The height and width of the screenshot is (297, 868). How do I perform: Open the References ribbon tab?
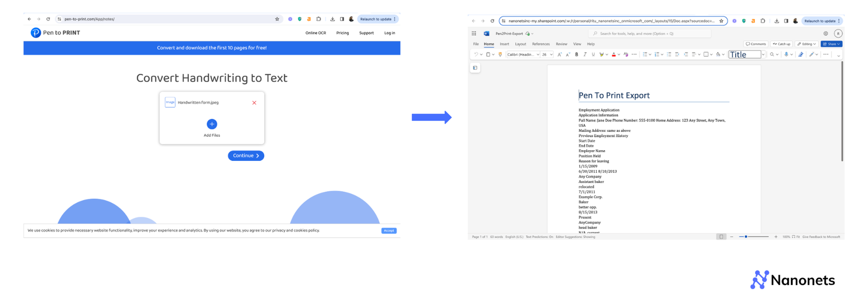point(540,44)
